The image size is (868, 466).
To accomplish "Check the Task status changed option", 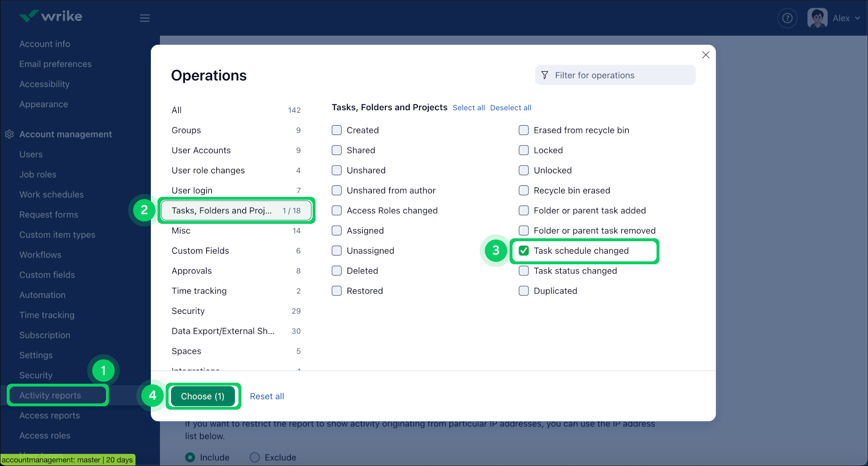I will pyautogui.click(x=524, y=271).
